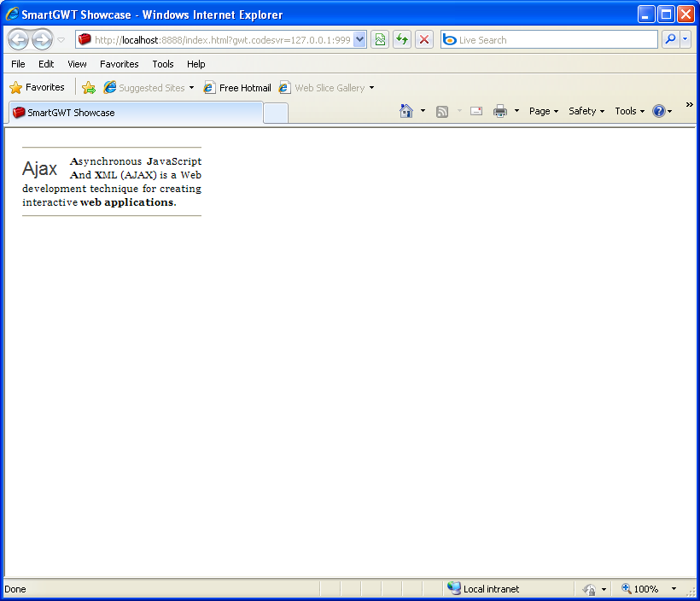Click the red X Stop button

pyautogui.click(x=424, y=40)
